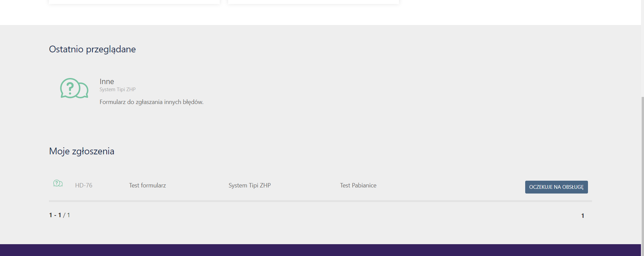Click the Moje zgłoszenia heading
This screenshot has width=644, height=256.
pyautogui.click(x=82, y=151)
